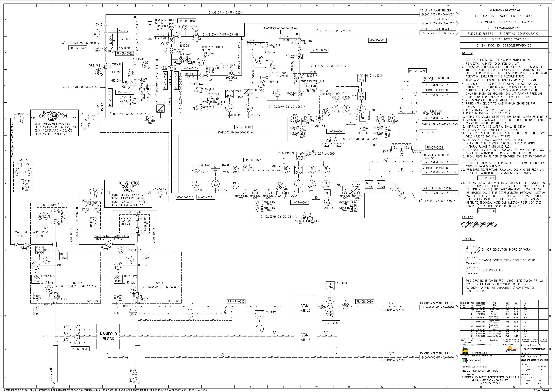Click the TP 124 tie-point hexagon
Image resolution: width=555 pixels, height=392 pixels.
133,313
